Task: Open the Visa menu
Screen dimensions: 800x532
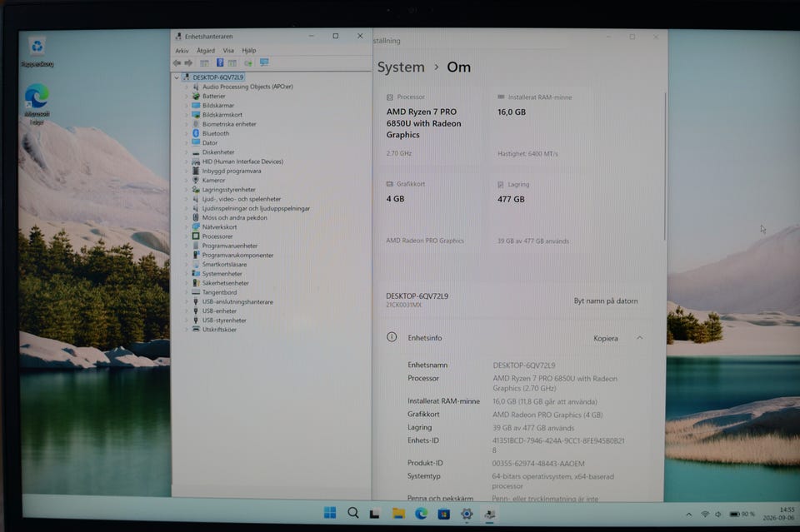Action: (x=228, y=51)
